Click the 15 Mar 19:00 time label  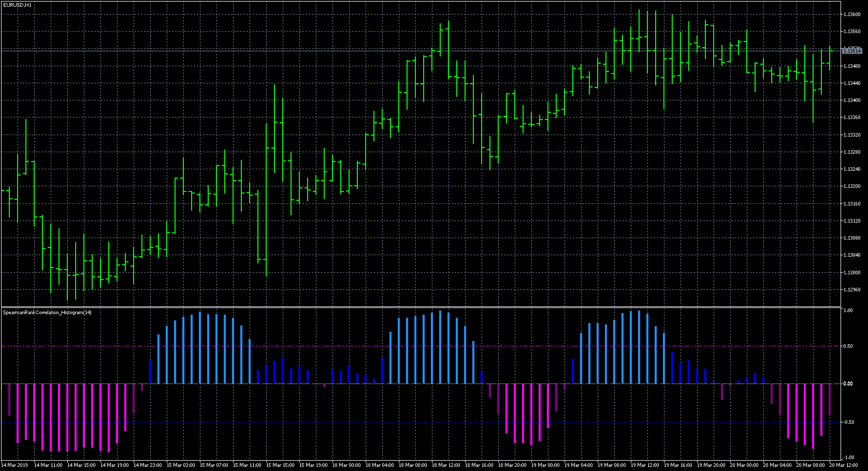coord(313,465)
